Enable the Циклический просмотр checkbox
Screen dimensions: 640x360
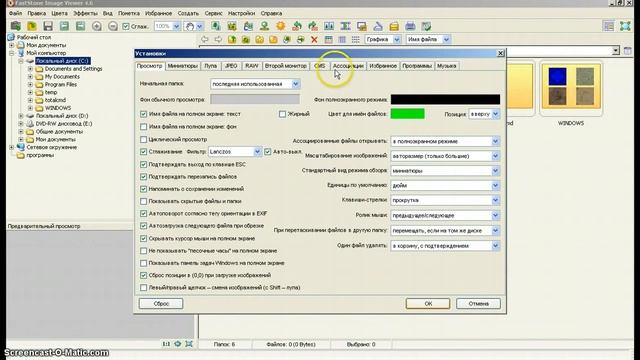point(143,140)
